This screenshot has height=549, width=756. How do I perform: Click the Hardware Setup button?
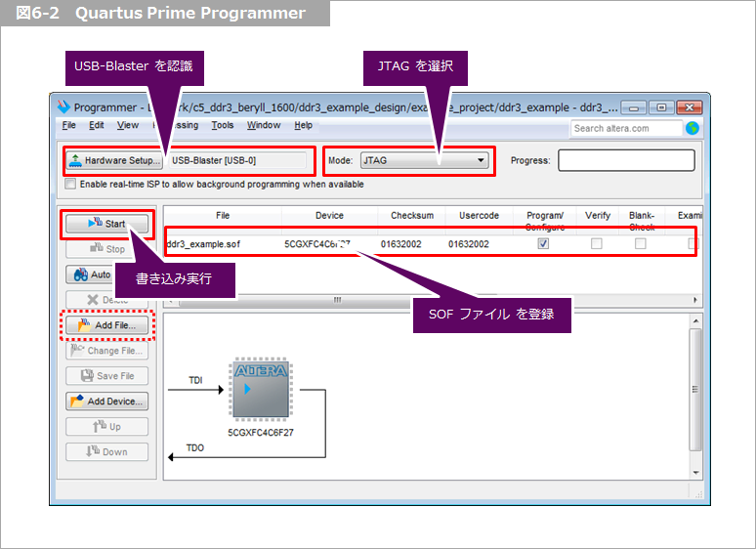[x=113, y=160]
